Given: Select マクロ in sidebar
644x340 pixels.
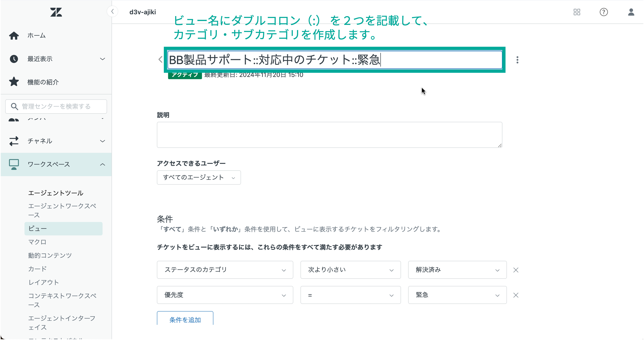Looking at the screenshot, I should (37, 242).
